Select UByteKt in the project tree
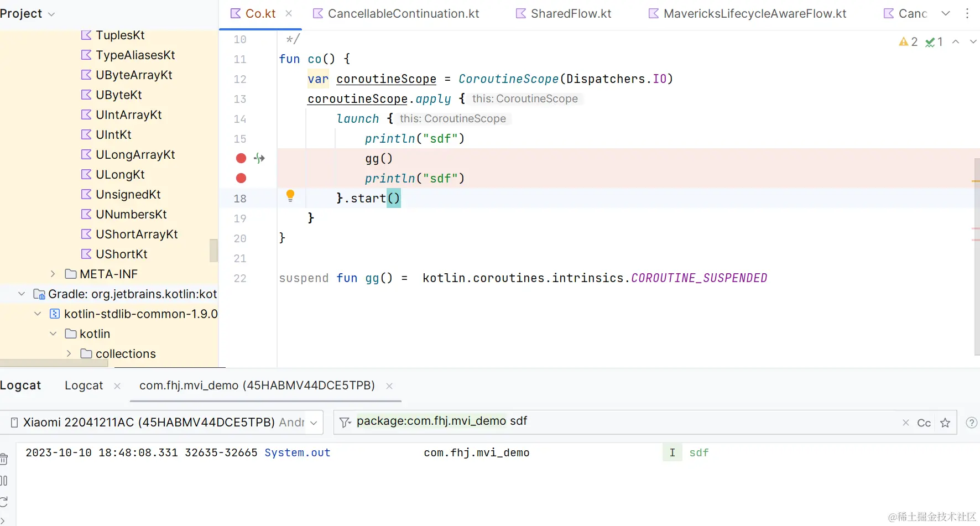The width and height of the screenshot is (980, 526). coord(119,95)
